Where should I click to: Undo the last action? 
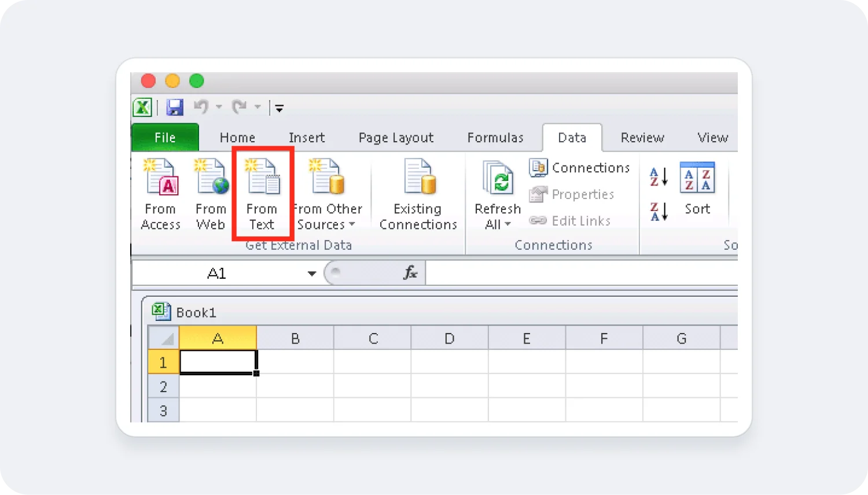pyautogui.click(x=201, y=107)
